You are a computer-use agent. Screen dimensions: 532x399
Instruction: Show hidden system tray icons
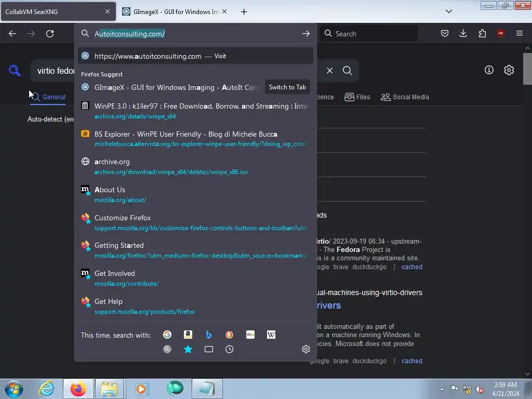pyautogui.click(x=442, y=389)
